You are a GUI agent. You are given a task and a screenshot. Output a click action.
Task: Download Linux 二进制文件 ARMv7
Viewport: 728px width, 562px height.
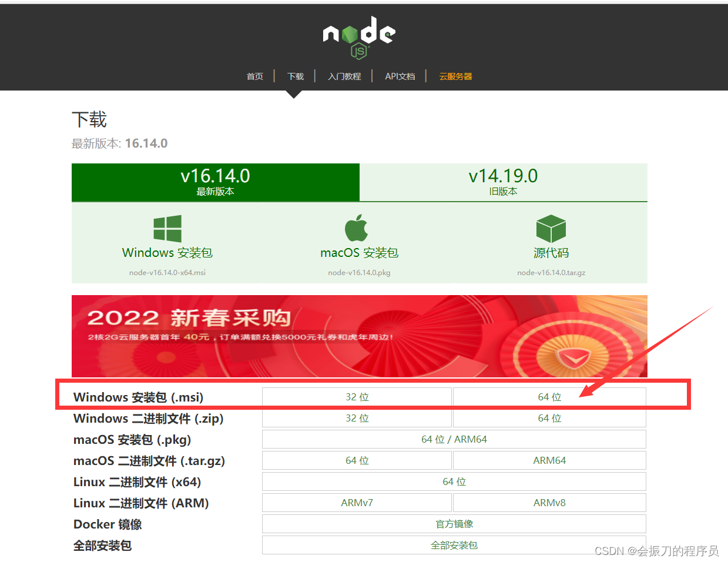pyautogui.click(x=357, y=503)
